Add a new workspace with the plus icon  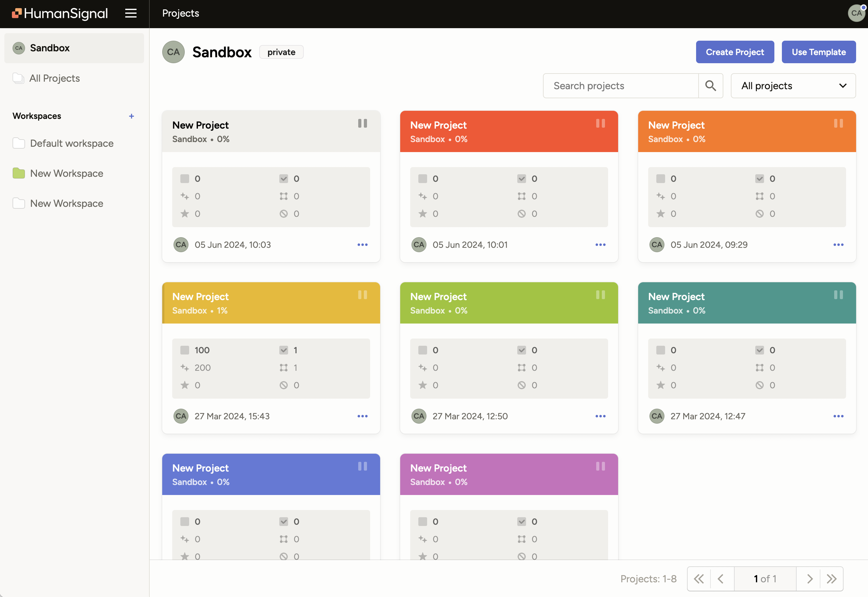[x=132, y=116]
